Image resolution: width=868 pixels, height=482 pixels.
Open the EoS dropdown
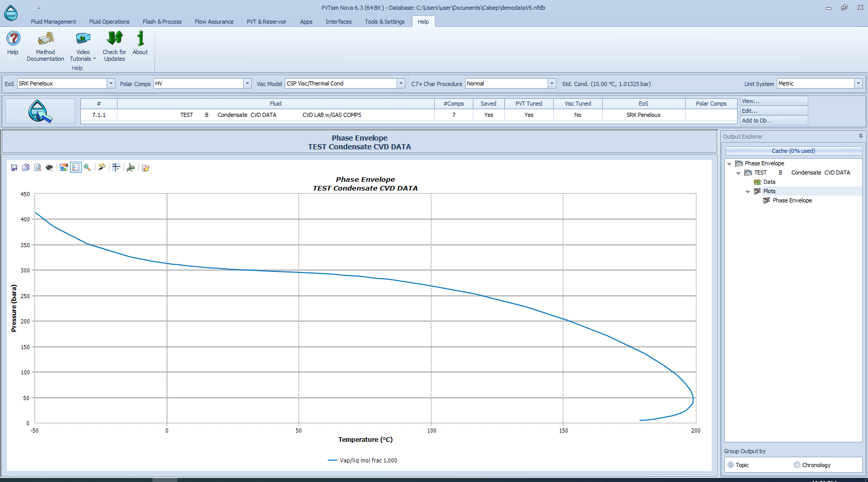click(111, 83)
